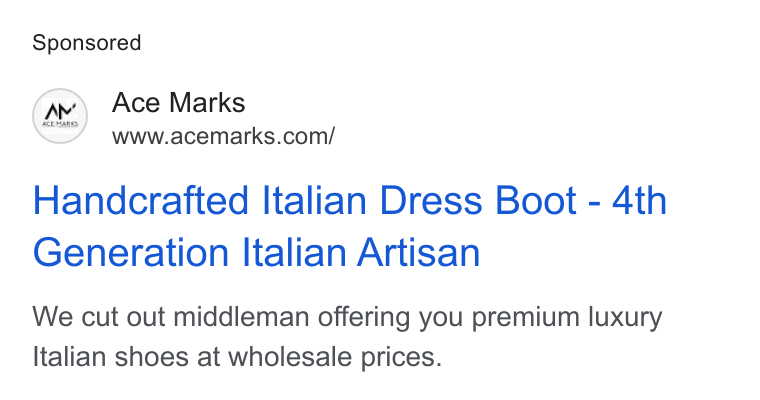
Task: Click 'We cut out middleman' description line
Action: [171, 317]
